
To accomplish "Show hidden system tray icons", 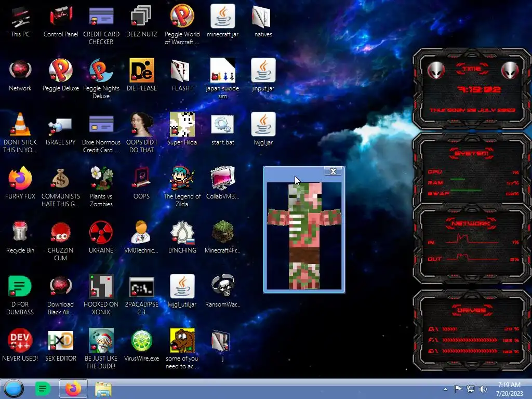I will 445,389.
